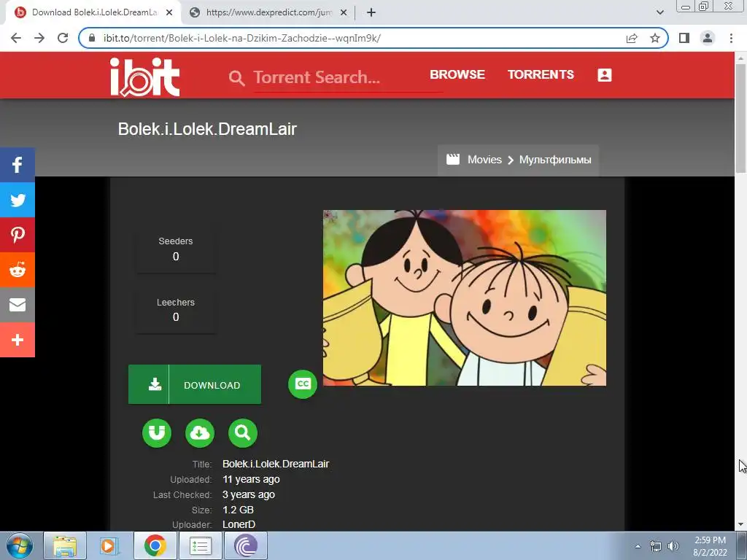Click the search magnifier in red header

[237, 77]
